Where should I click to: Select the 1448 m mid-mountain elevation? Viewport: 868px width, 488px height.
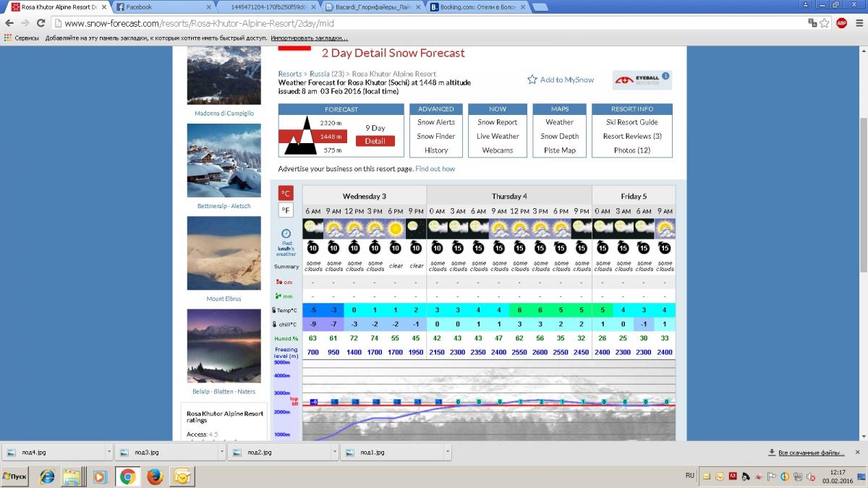[331, 137]
